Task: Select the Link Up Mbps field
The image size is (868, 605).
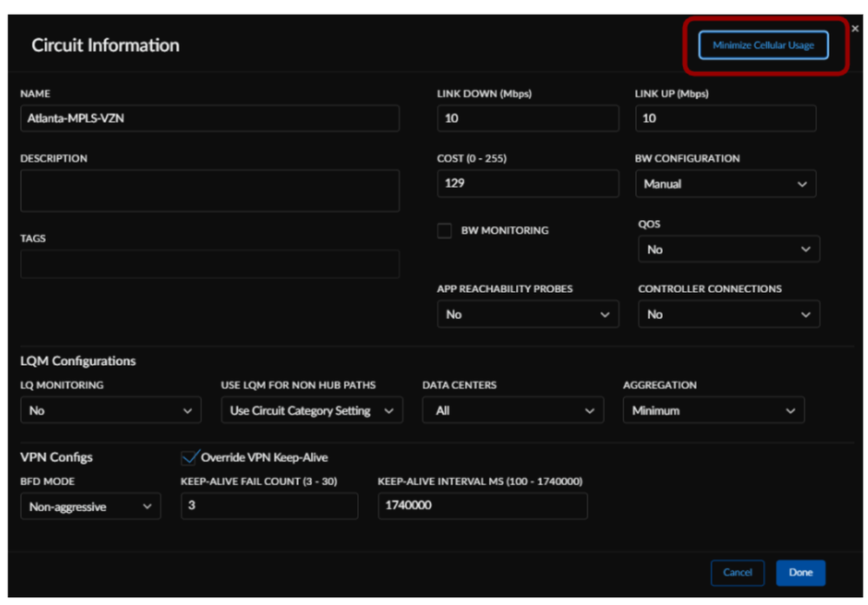Action: coord(726,118)
